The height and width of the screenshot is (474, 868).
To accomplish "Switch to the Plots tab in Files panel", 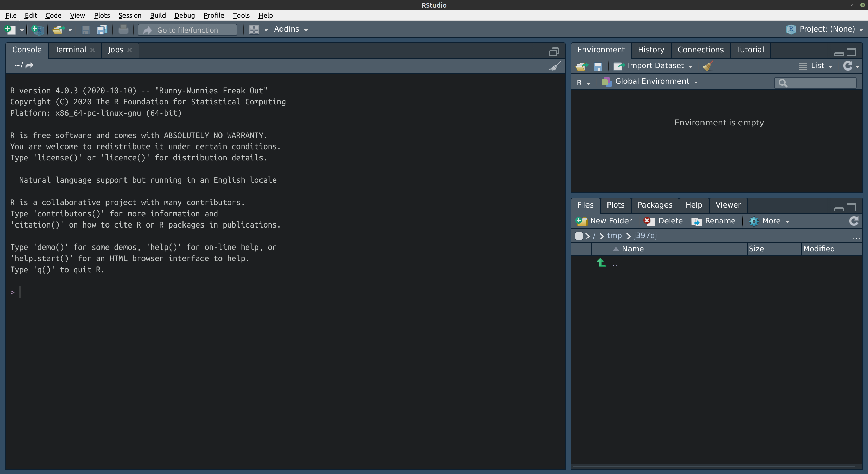I will pyautogui.click(x=616, y=205).
